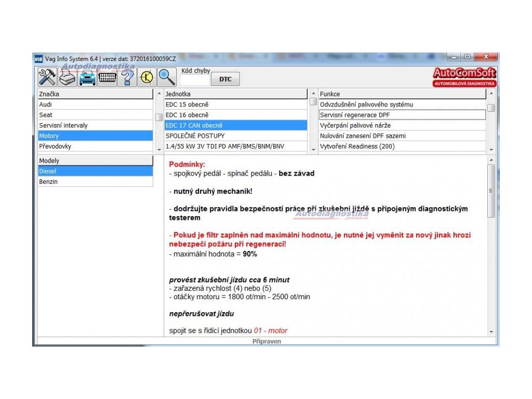Click the DTC button

225,79
